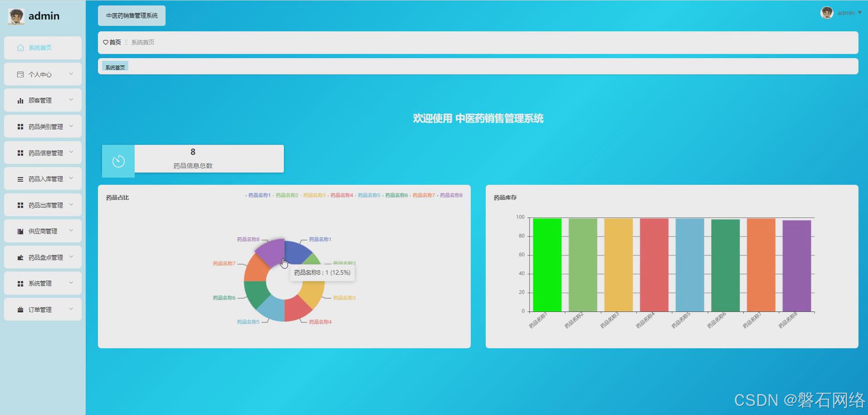Image resolution: width=868 pixels, height=415 pixels.
Task: Expand the 个人中心 menu chevron
Action: [x=71, y=74]
